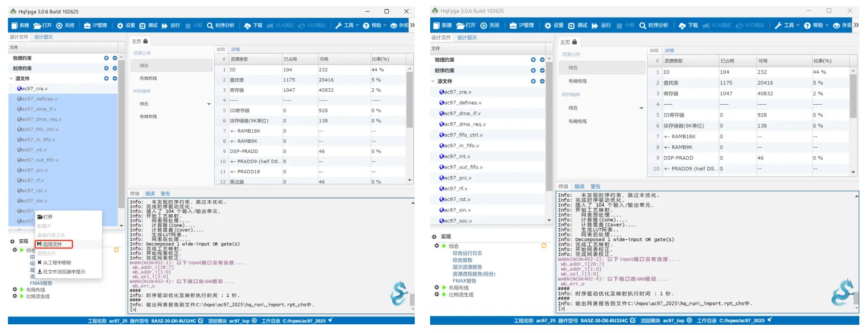Switch to 设计层次 tab in the right window
Image resolution: width=868 pixels, height=333 pixels.
coord(467,38)
